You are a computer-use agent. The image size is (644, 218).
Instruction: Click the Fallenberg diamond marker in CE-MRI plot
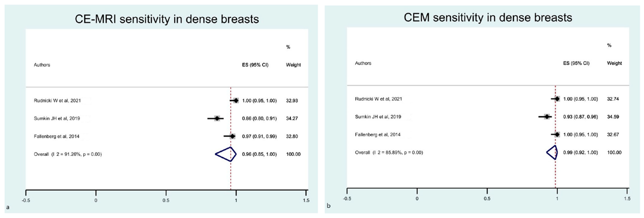(233, 136)
